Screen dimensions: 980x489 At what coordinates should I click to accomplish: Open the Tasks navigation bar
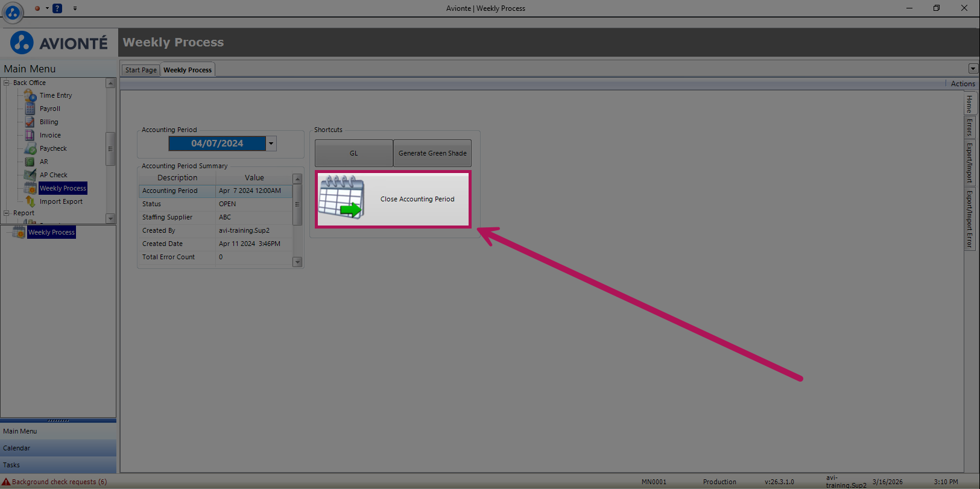(x=58, y=465)
